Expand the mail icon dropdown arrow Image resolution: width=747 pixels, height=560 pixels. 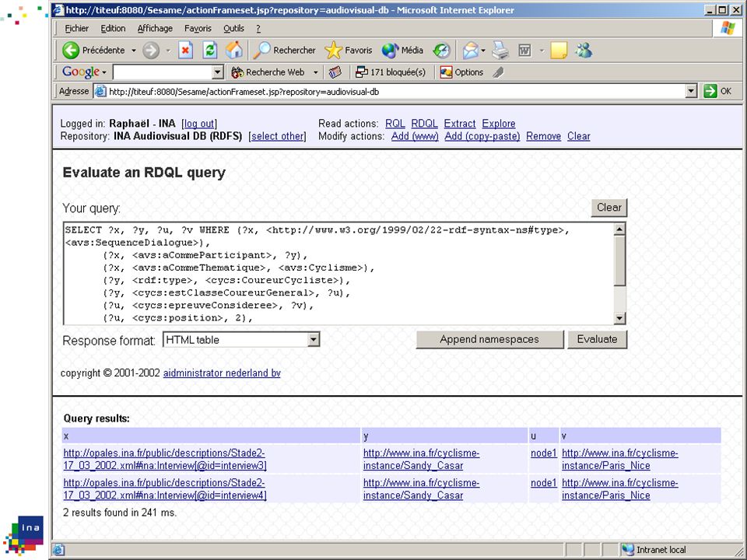pyautogui.click(x=483, y=50)
